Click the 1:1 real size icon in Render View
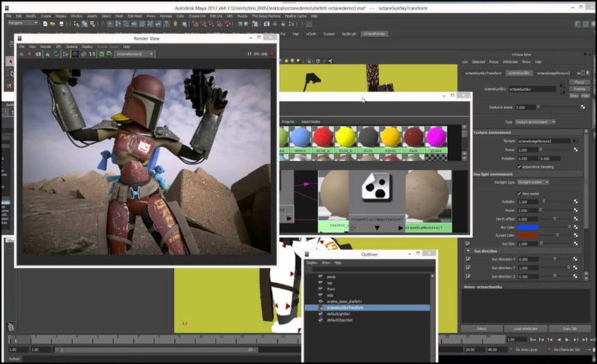The width and height of the screenshot is (597, 364). pos(92,54)
